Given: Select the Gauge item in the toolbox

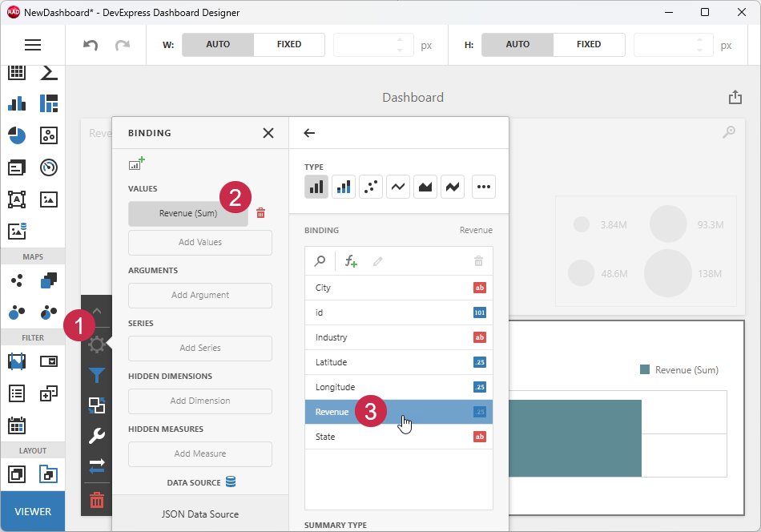Looking at the screenshot, I should pos(49,167).
